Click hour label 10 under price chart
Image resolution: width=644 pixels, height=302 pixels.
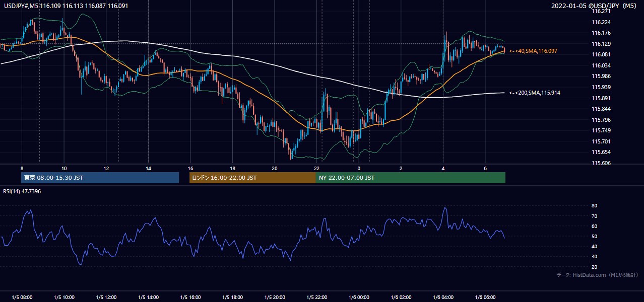[64, 168]
